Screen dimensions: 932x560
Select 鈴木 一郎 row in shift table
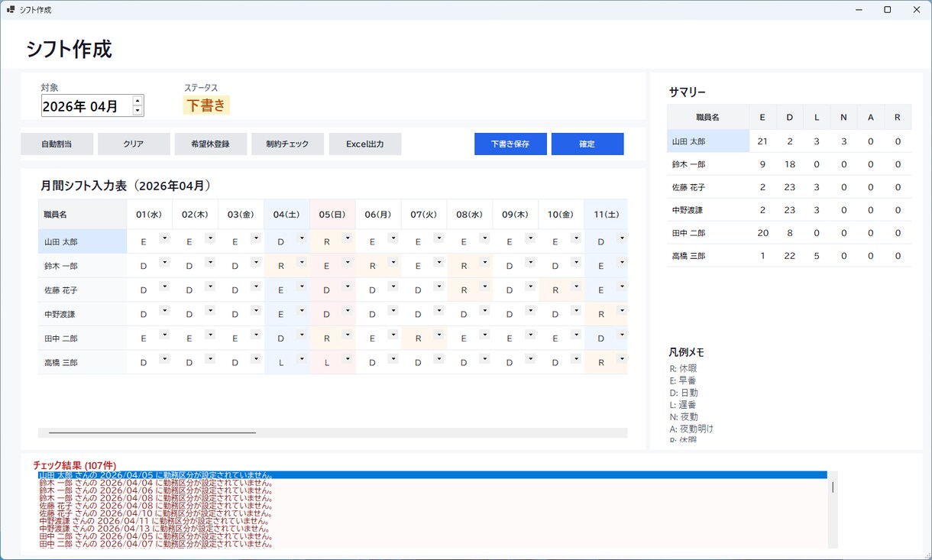[x=82, y=266]
